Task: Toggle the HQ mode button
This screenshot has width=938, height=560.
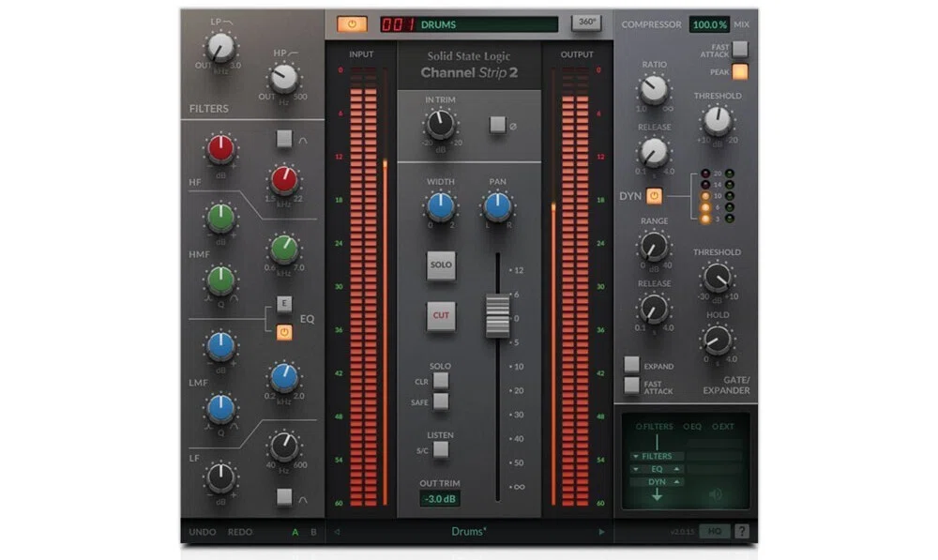Action: coord(714,531)
